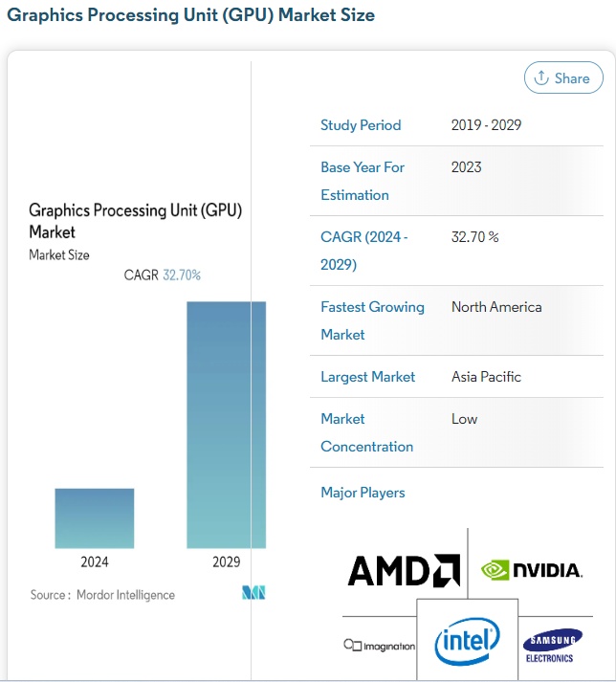
Task: Click the North America value
Action: (x=496, y=307)
